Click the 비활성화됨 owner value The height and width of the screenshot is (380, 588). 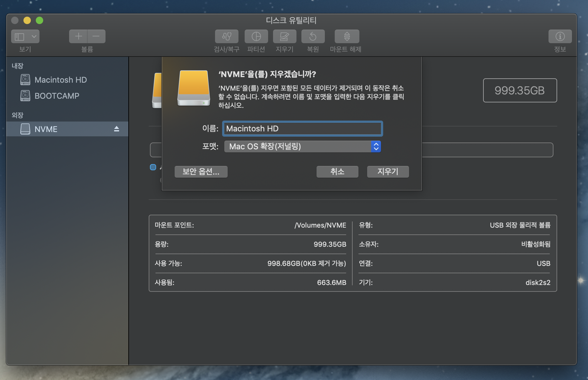(536, 244)
